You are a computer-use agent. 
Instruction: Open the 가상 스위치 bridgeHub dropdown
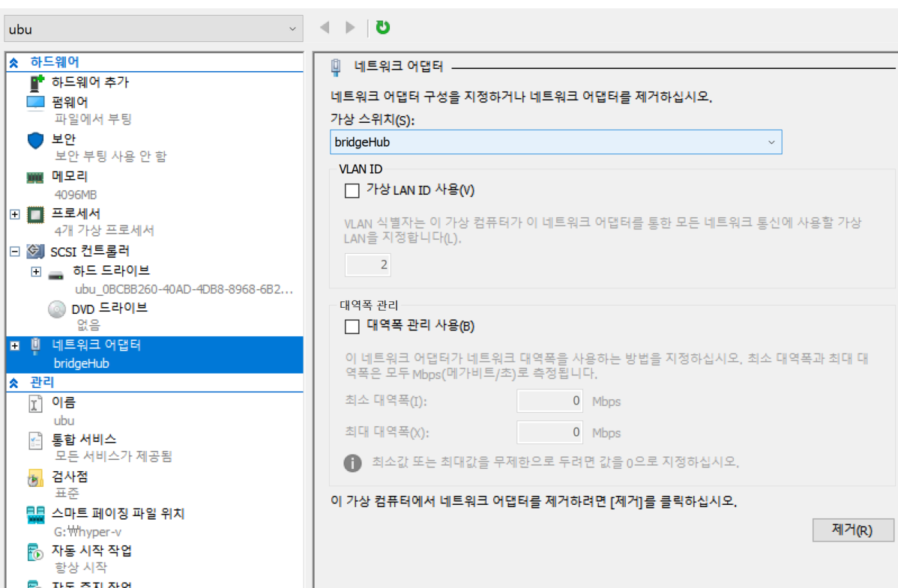click(555, 142)
